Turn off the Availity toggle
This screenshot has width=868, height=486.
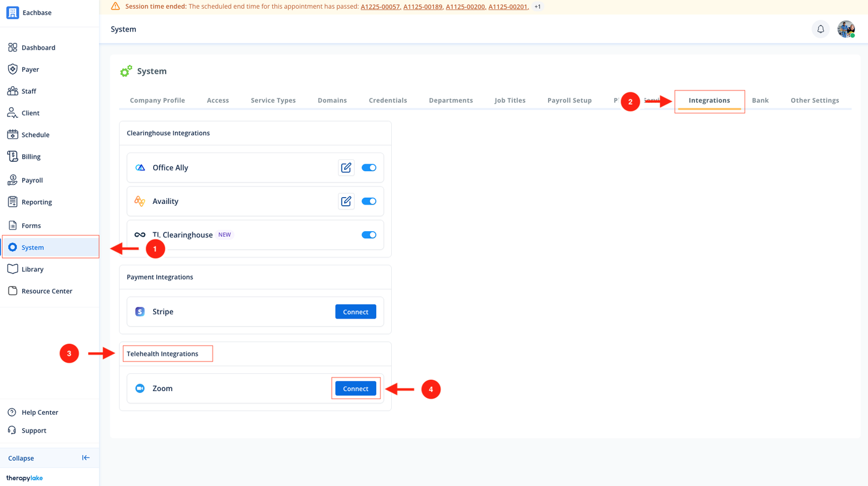pyautogui.click(x=369, y=201)
